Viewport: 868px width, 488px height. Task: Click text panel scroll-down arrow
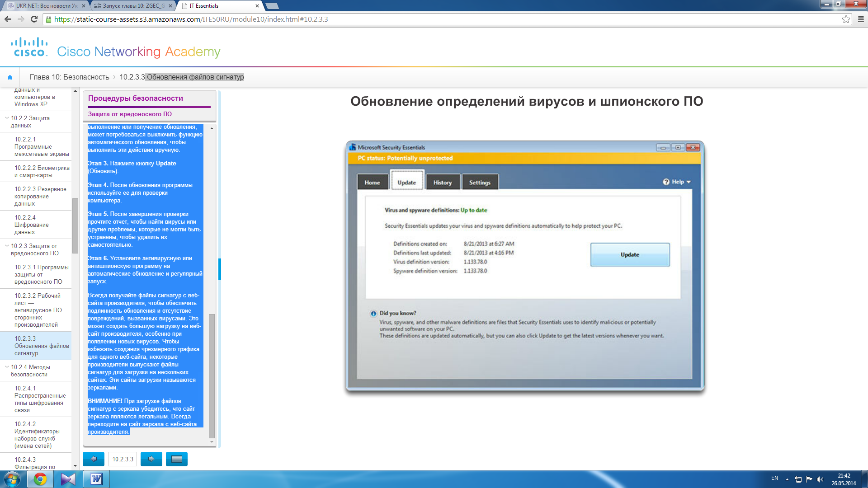point(212,442)
